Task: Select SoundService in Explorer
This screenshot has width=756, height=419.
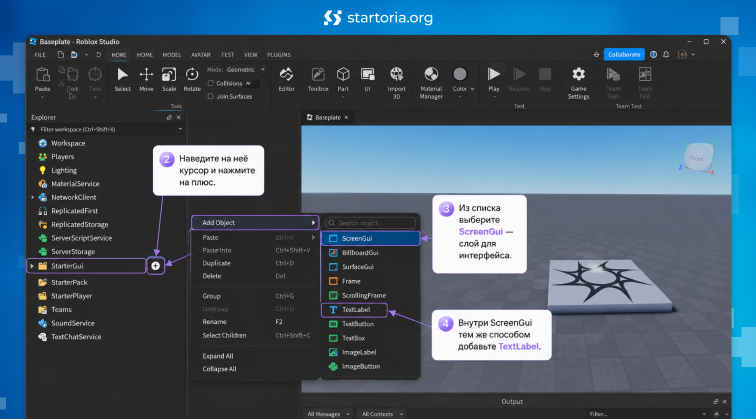Action: tap(72, 323)
